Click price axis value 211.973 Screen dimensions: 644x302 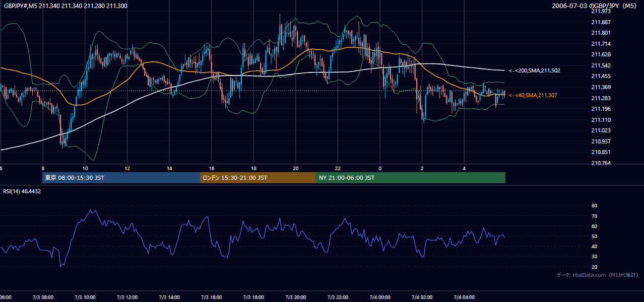[600, 11]
